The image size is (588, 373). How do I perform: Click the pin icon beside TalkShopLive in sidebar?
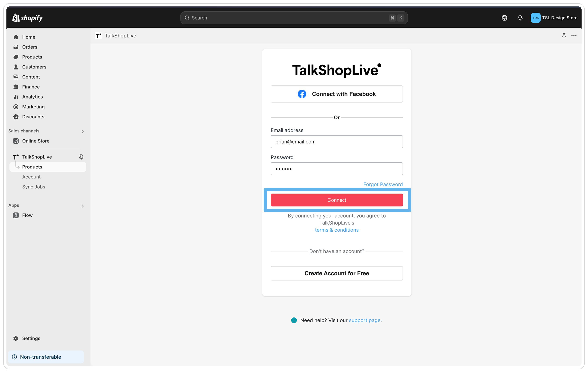81,157
